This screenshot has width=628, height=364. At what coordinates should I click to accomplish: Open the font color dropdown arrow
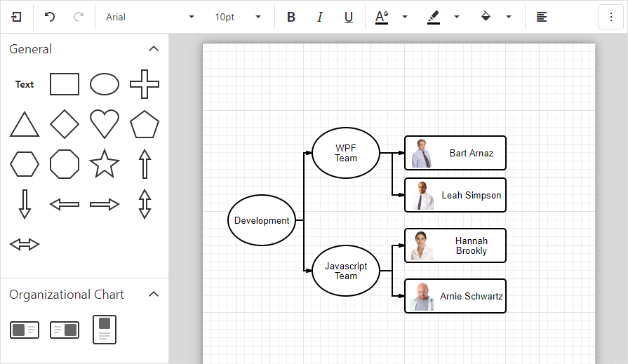point(405,17)
